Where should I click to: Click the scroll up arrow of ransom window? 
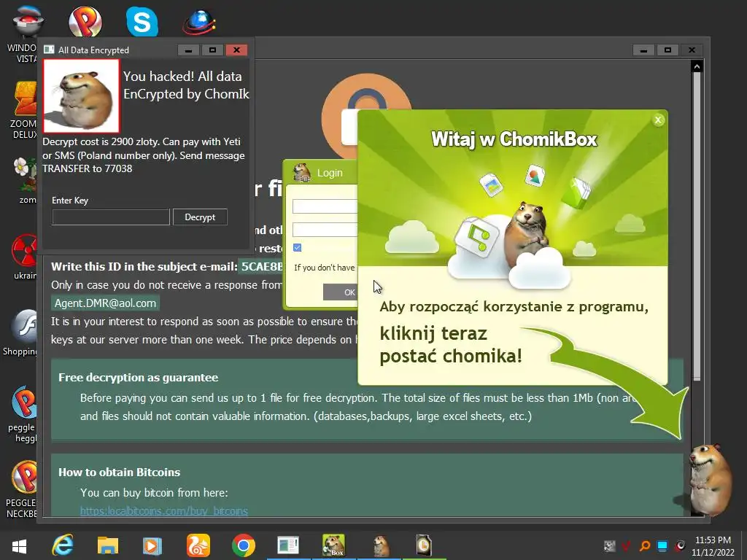point(697,66)
